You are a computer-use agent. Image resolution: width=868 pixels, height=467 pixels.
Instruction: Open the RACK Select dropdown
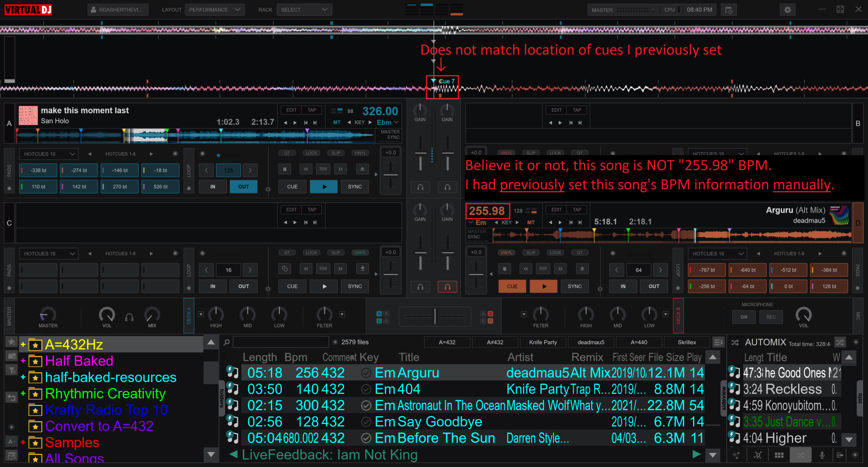pos(304,10)
